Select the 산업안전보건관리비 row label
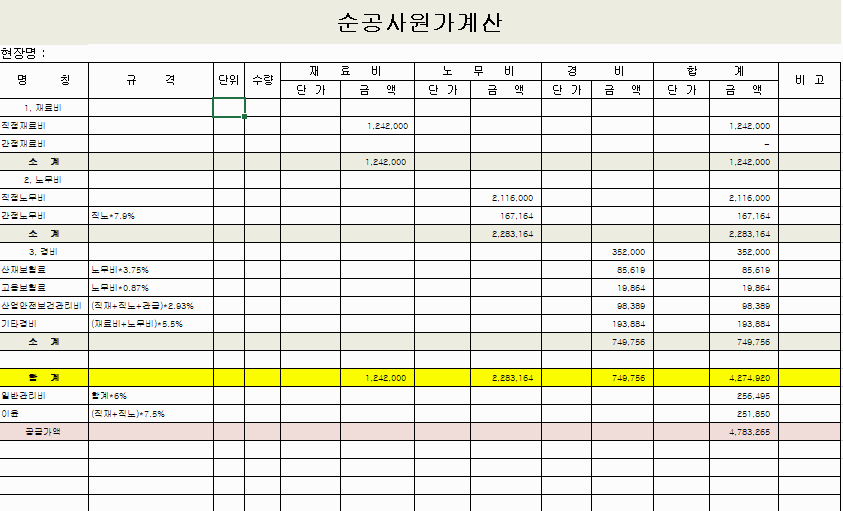The width and height of the screenshot is (843, 511). [x=41, y=306]
